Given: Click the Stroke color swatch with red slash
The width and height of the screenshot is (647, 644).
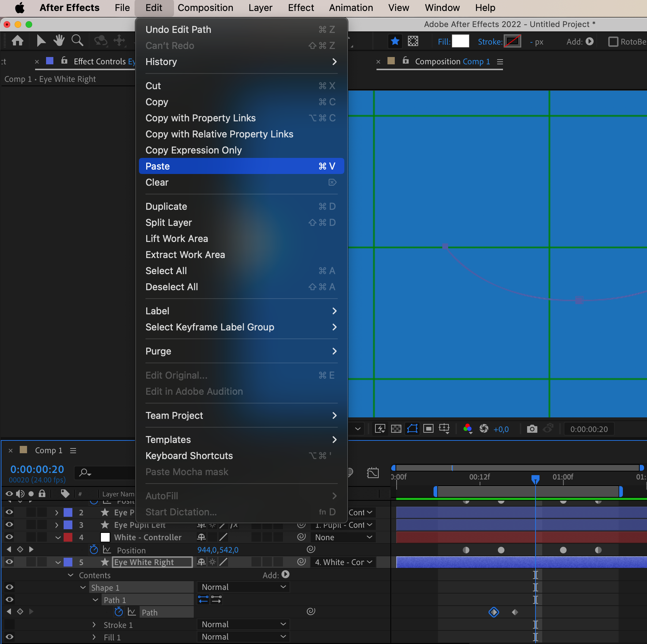Looking at the screenshot, I should click(512, 41).
